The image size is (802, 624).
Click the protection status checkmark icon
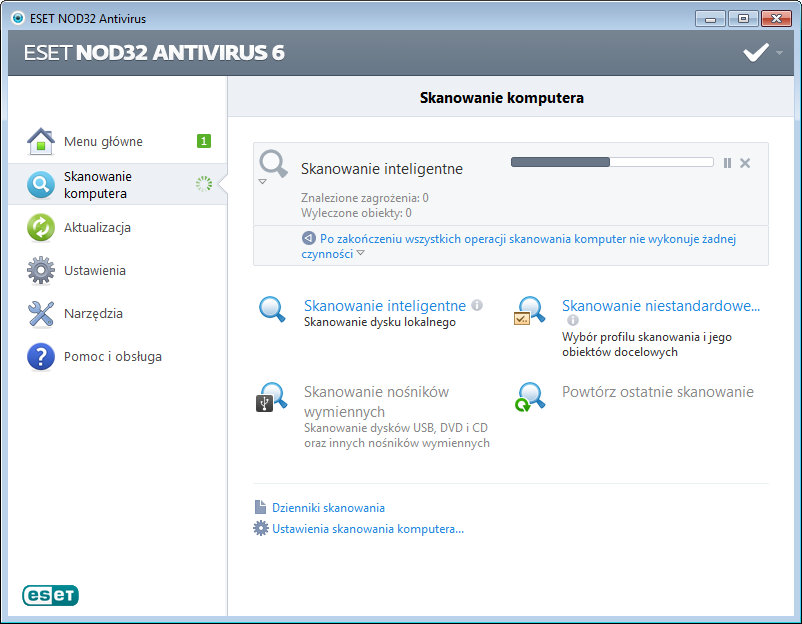(x=755, y=52)
